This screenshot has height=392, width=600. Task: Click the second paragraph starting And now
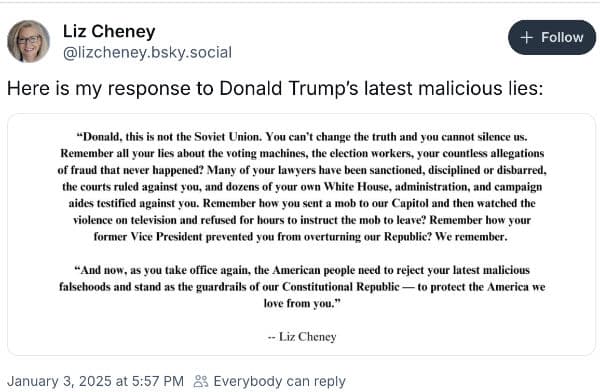(302, 287)
